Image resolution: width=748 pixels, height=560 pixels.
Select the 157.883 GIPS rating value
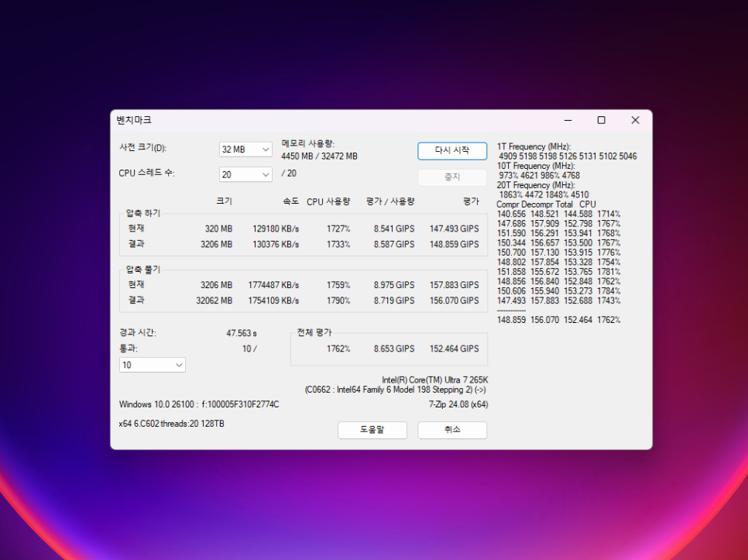point(454,285)
